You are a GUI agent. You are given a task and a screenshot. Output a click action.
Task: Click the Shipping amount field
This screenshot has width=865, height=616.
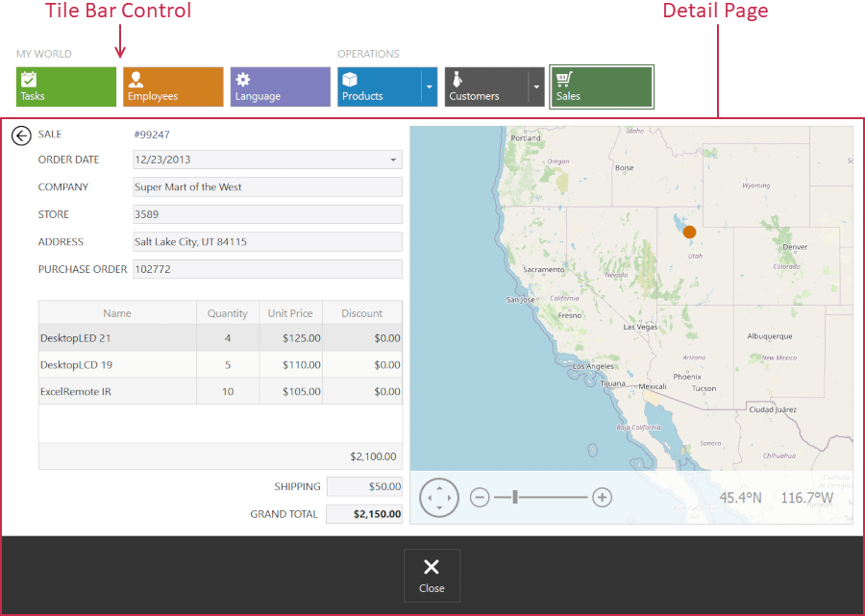(x=364, y=486)
